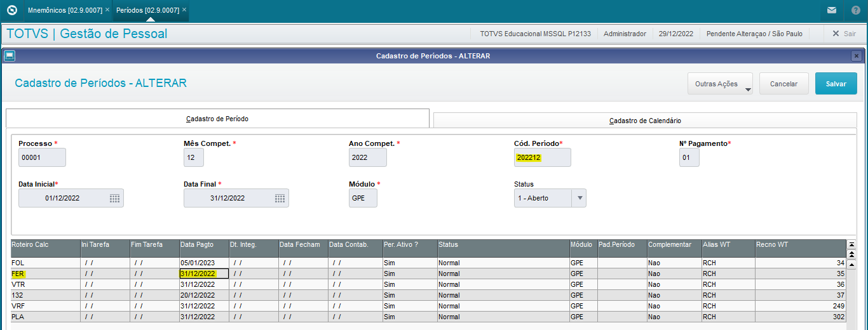Close the Mnemônicos [02.9.0007] tab
The height and width of the screenshot is (330, 868).
coord(107,10)
